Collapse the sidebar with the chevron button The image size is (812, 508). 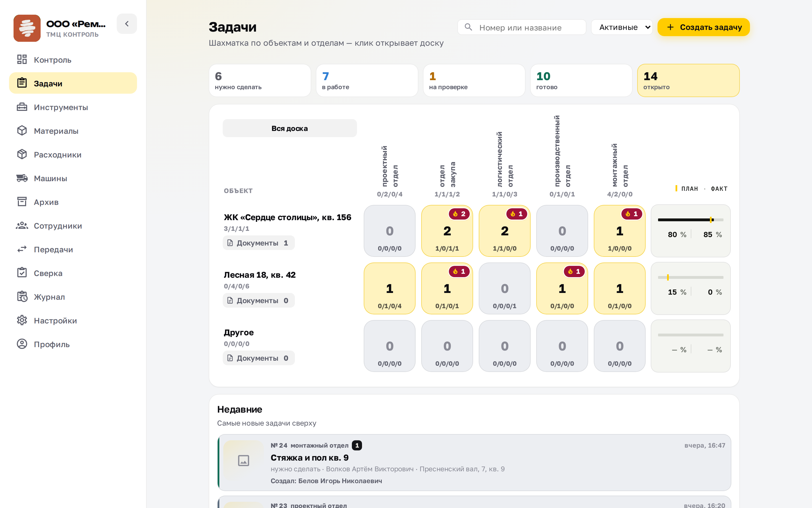tap(127, 24)
